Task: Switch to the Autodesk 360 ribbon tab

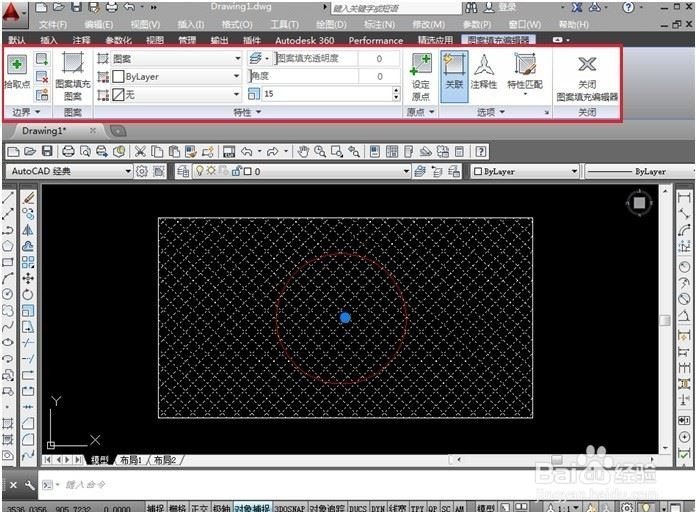Action: (x=304, y=40)
